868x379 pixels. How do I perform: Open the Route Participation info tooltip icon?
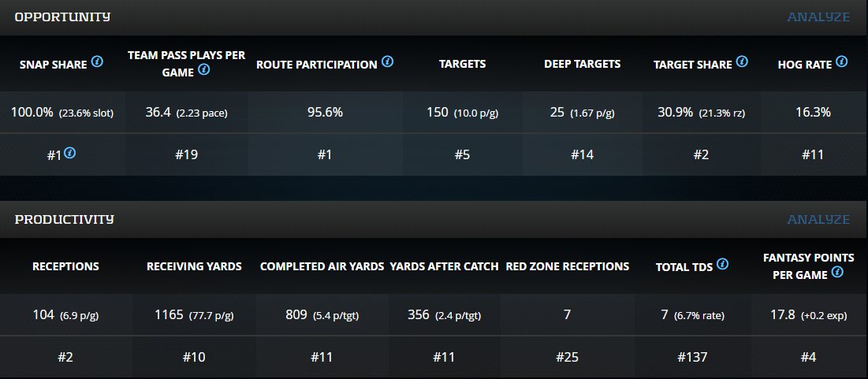(x=388, y=61)
